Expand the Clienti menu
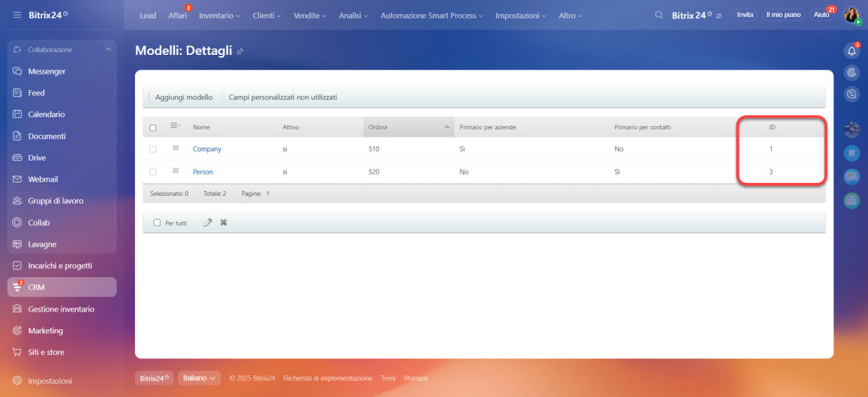868x397 pixels. click(266, 15)
